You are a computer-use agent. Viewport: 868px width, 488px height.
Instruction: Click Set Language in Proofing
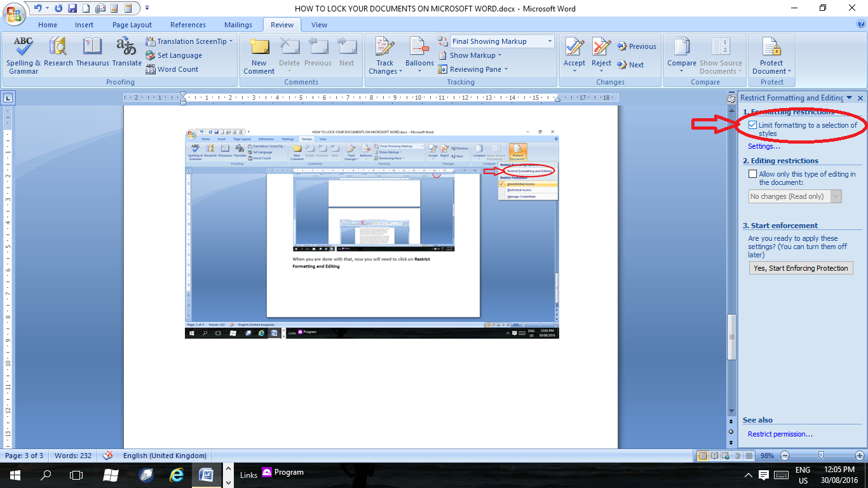(x=173, y=55)
